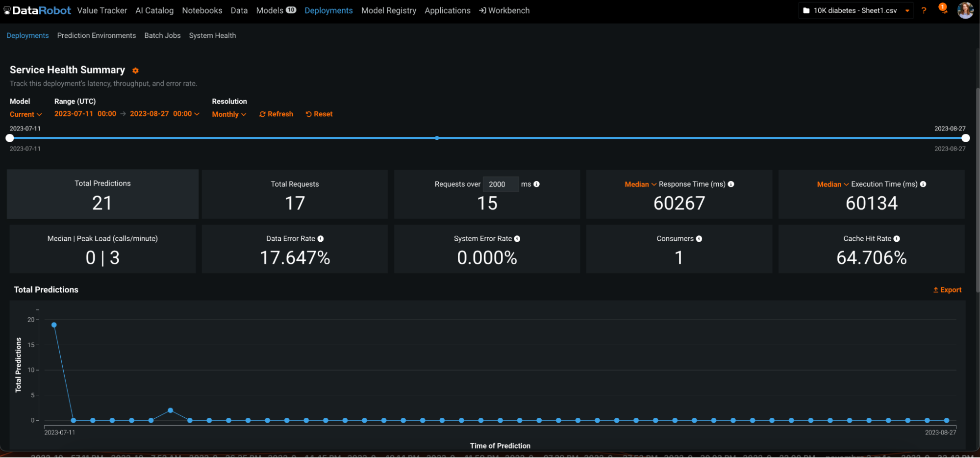Click the Service Health Summary settings gear

[x=135, y=71]
